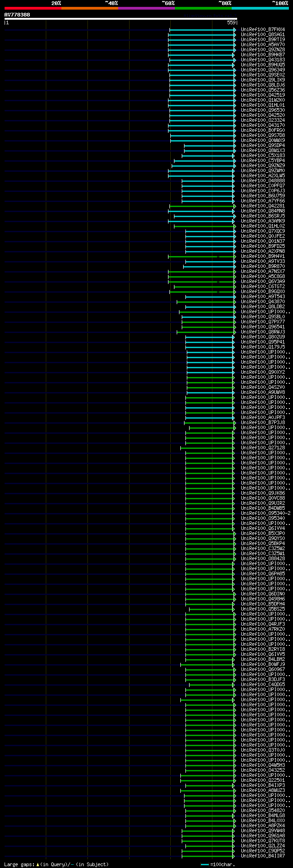Click label UniRef100_C5YBP4
This screenshot has height=868, width=293.
tap(263, 161)
